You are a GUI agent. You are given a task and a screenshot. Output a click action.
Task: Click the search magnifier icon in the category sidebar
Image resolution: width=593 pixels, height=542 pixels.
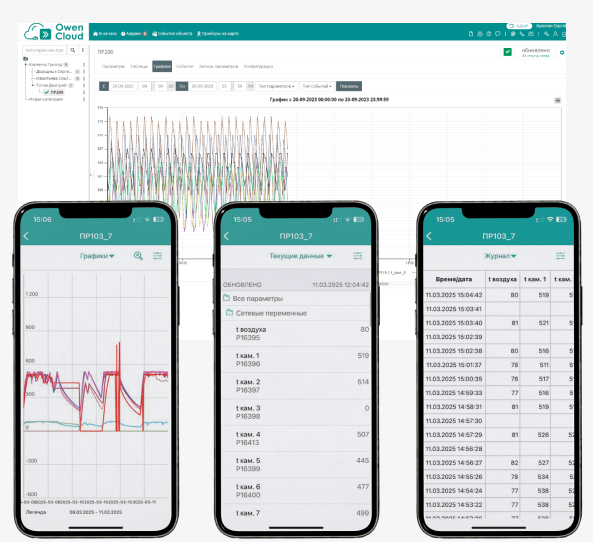pyautogui.click(x=73, y=50)
